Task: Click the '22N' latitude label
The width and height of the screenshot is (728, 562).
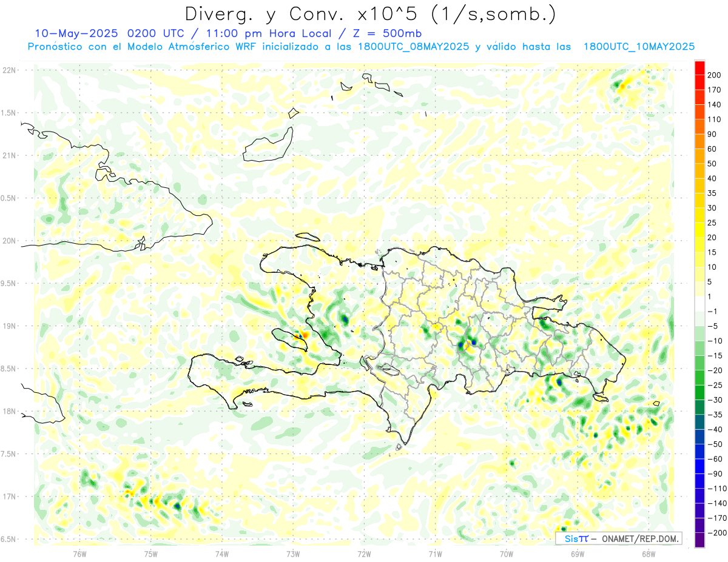Action: 10,70
